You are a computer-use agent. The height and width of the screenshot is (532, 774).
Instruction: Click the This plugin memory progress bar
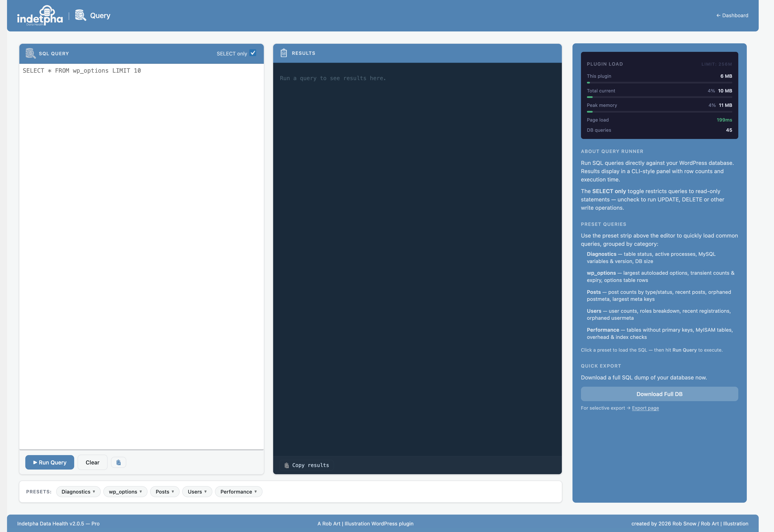pos(659,82)
